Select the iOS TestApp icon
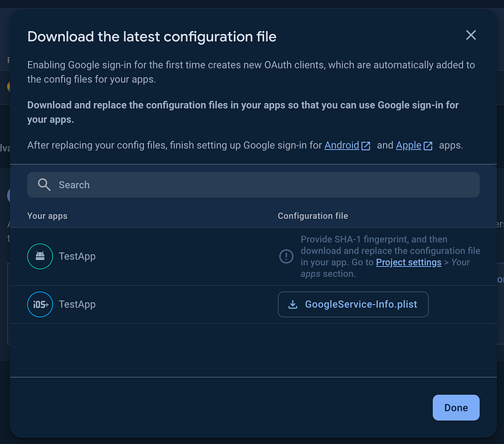Image resolution: width=504 pixels, height=444 pixels. [x=40, y=304]
